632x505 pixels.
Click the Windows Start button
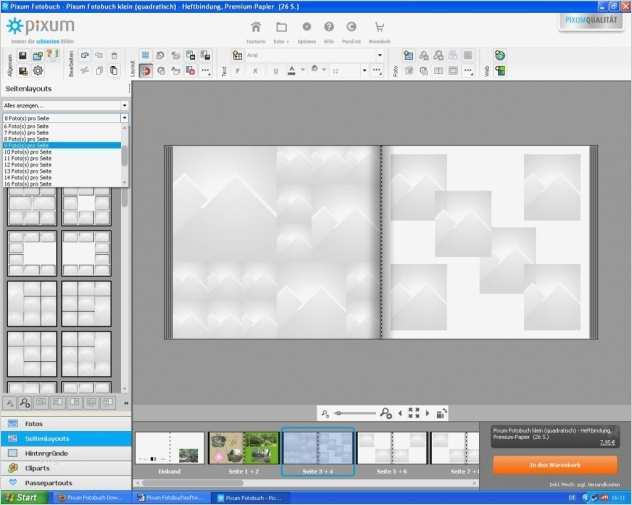click(x=25, y=498)
